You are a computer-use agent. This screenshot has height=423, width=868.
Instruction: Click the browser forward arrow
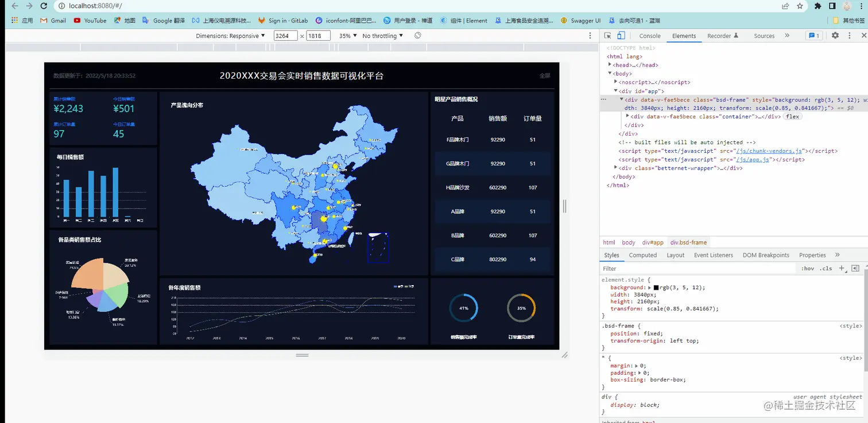click(x=29, y=6)
